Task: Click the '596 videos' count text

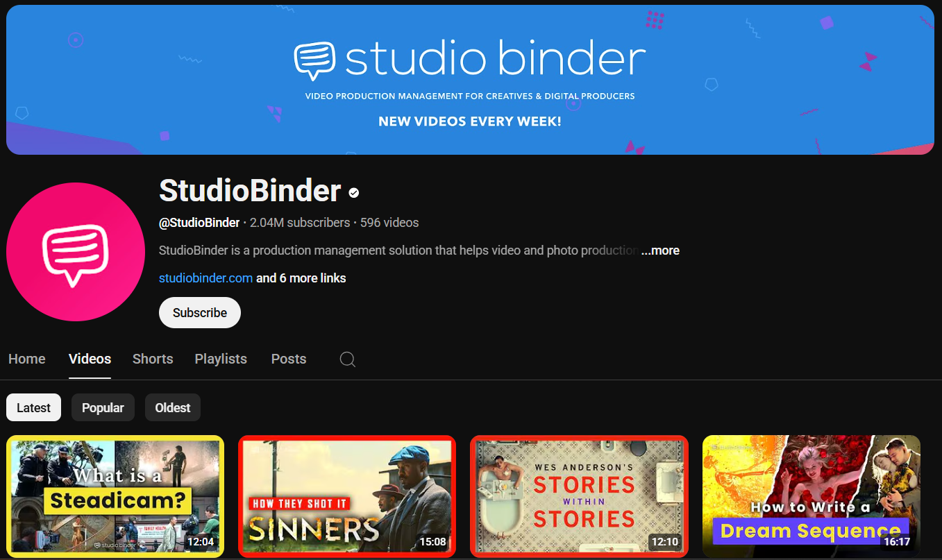Action: point(389,223)
